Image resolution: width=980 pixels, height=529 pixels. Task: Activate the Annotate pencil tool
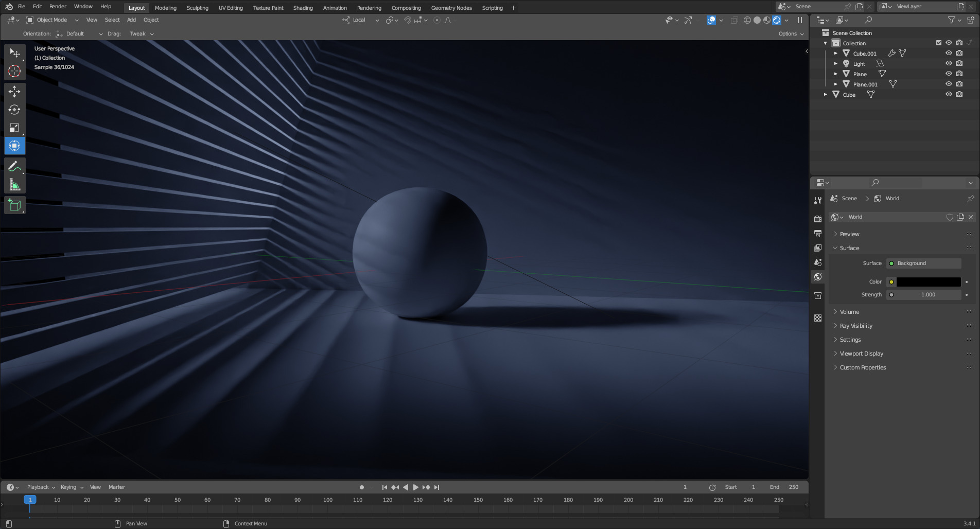point(14,166)
